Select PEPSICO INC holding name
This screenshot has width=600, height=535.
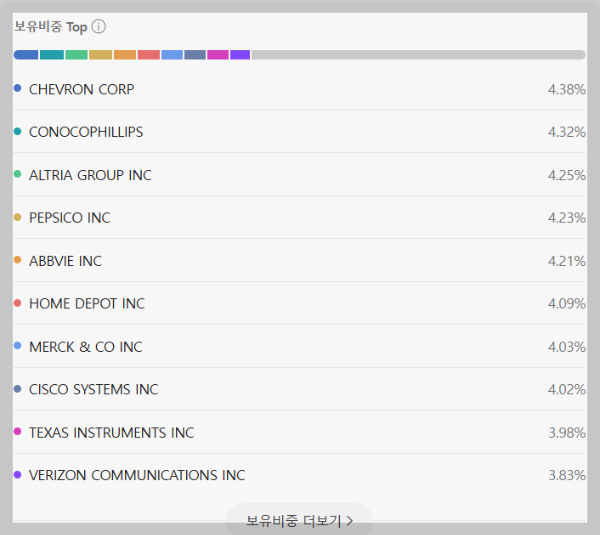pyautogui.click(x=70, y=218)
